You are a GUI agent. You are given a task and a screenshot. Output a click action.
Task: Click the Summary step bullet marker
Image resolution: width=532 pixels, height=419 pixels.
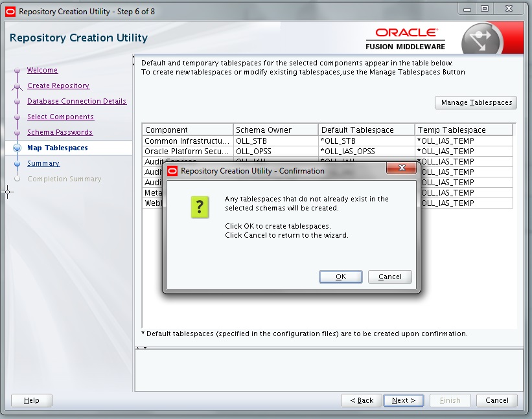pos(17,164)
